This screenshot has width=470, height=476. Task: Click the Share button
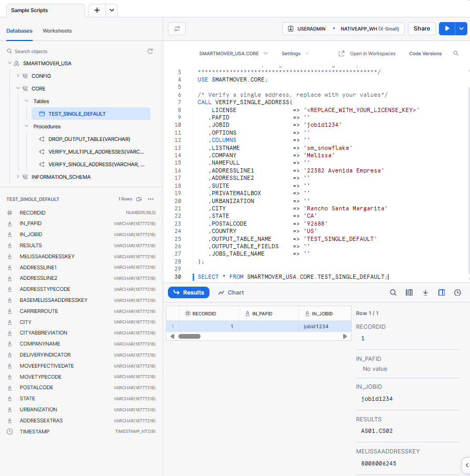pyautogui.click(x=422, y=28)
